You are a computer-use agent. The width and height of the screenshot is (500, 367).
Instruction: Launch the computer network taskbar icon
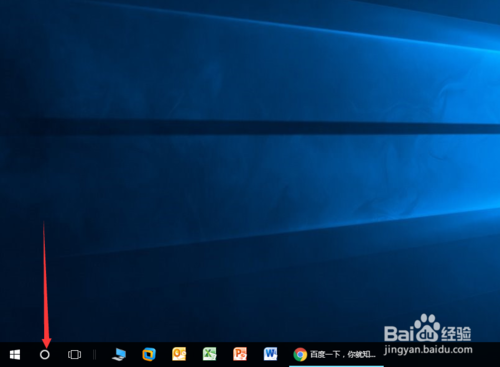(x=119, y=355)
